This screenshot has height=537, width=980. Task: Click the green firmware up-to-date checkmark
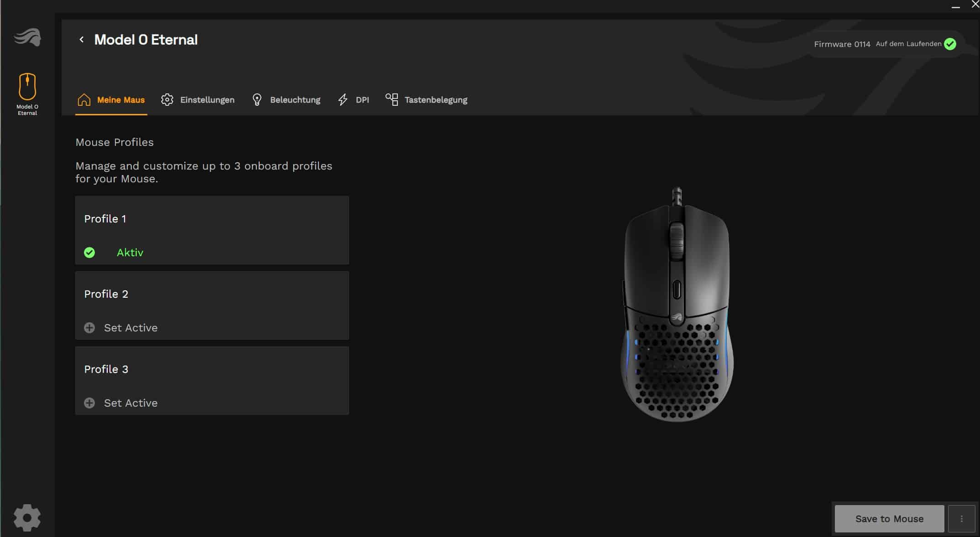pyautogui.click(x=950, y=44)
